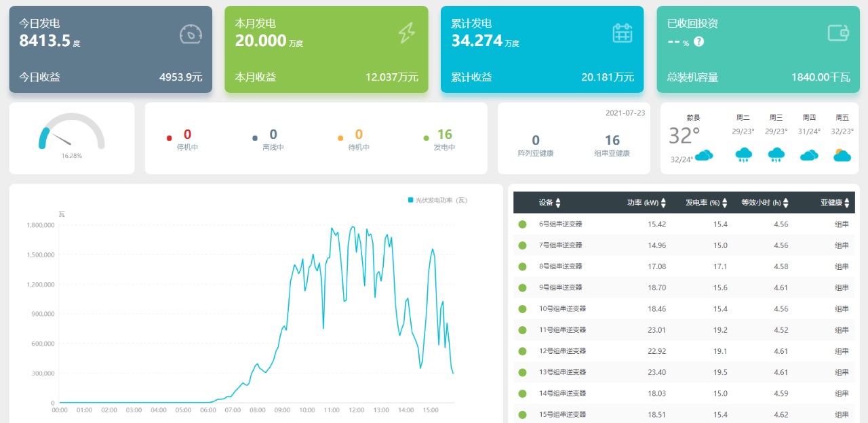
Task: Open 组串 link in 13号组串逆变器 row
Action: [x=841, y=372]
